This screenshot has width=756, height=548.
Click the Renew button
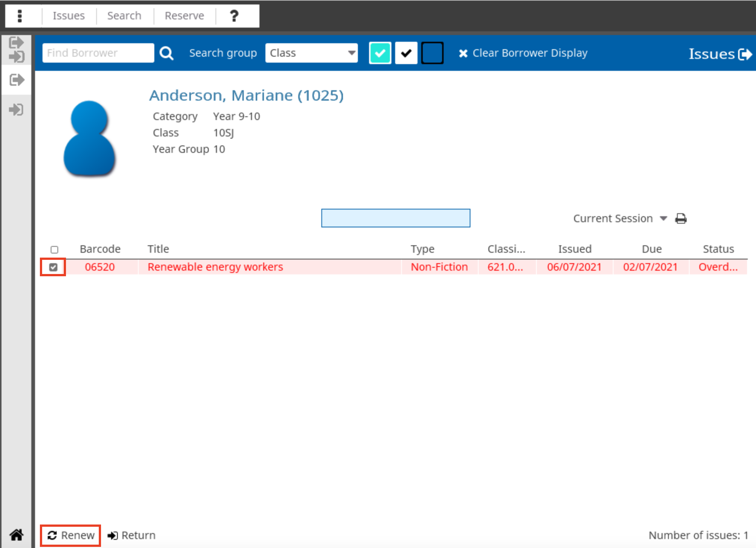pos(71,535)
